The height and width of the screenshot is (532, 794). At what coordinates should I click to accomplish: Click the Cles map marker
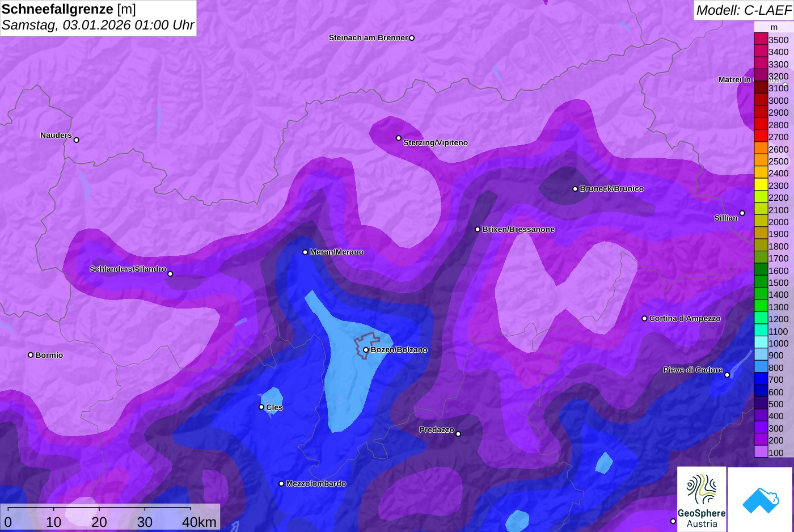click(x=261, y=407)
